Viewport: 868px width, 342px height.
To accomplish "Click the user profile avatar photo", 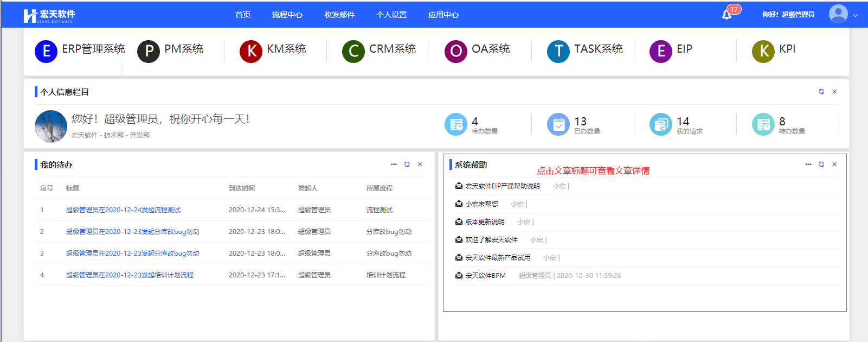I will pos(51,126).
